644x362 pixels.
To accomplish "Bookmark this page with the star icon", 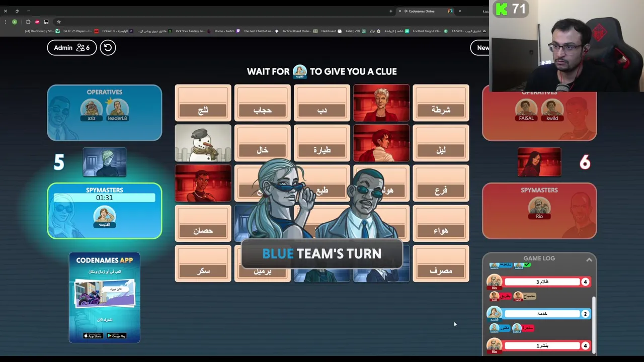I will point(58,22).
